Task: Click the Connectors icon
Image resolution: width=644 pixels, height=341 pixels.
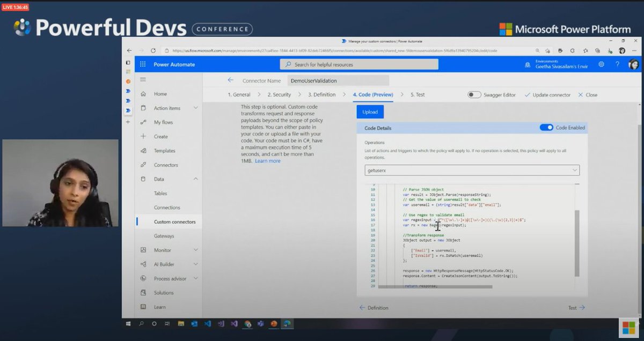Action: (143, 165)
